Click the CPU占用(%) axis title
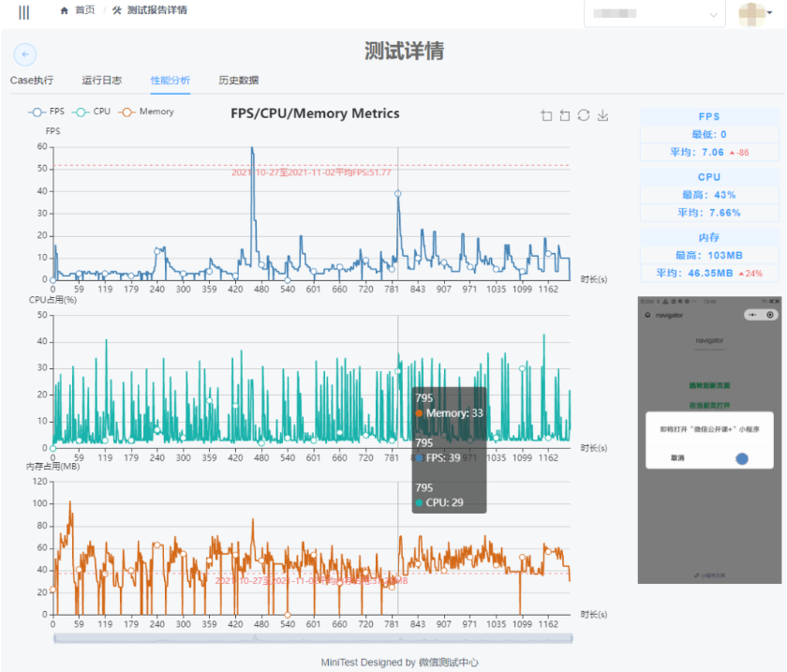 [52, 300]
